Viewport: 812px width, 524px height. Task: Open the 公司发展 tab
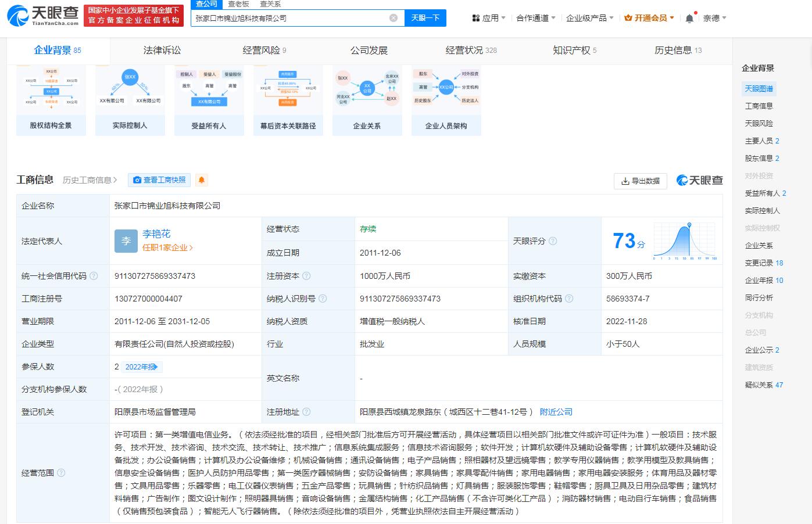click(369, 51)
